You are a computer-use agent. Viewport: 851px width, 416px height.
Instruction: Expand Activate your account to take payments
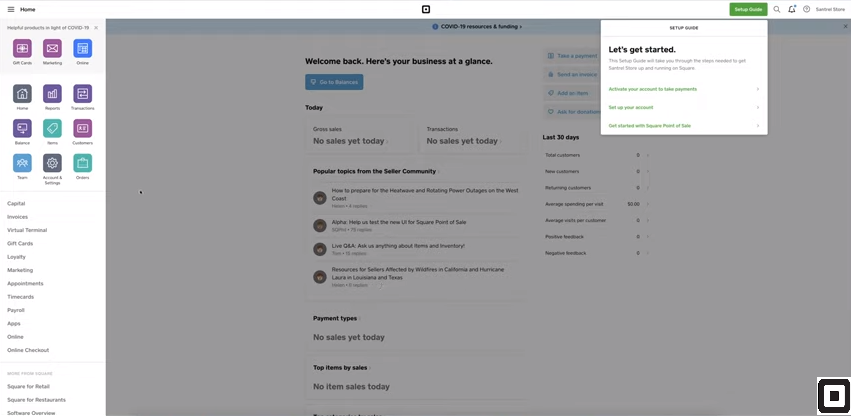click(683, 89)
